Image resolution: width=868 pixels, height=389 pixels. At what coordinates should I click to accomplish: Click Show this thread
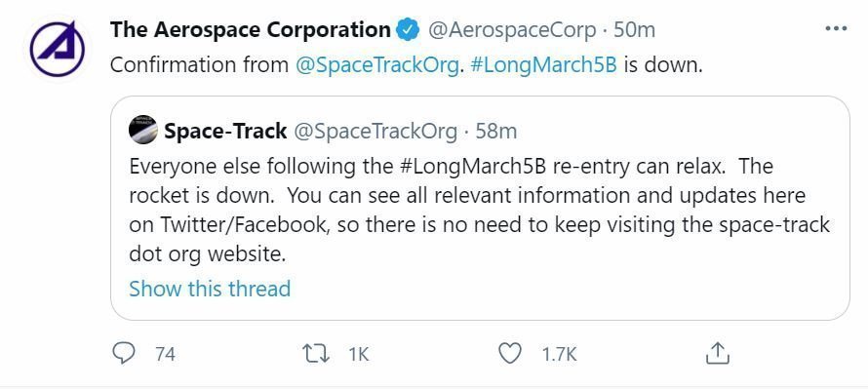click(x=210, y=289)
